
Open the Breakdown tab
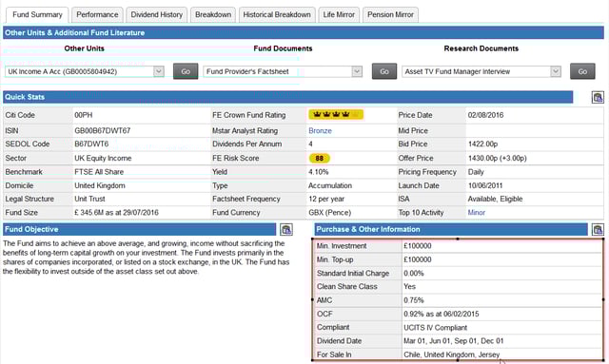click(x=213, y=15)
